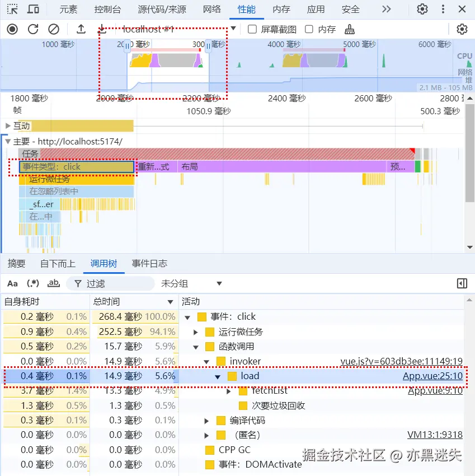The width and height of the screenshot is (475, 476).
Task: Open VM13:1:9318 source link
Action: point(435,435)
